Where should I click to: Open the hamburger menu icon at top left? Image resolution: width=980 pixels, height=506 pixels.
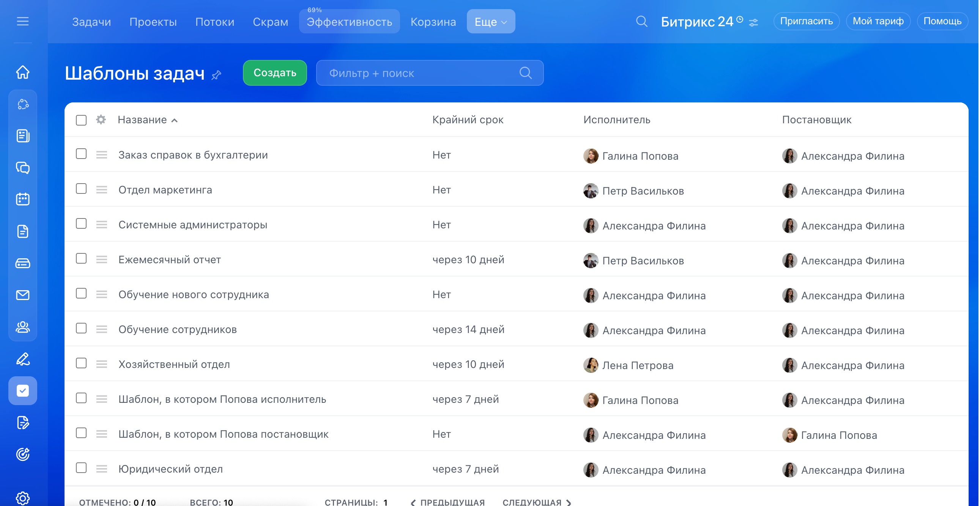point(23,22)
